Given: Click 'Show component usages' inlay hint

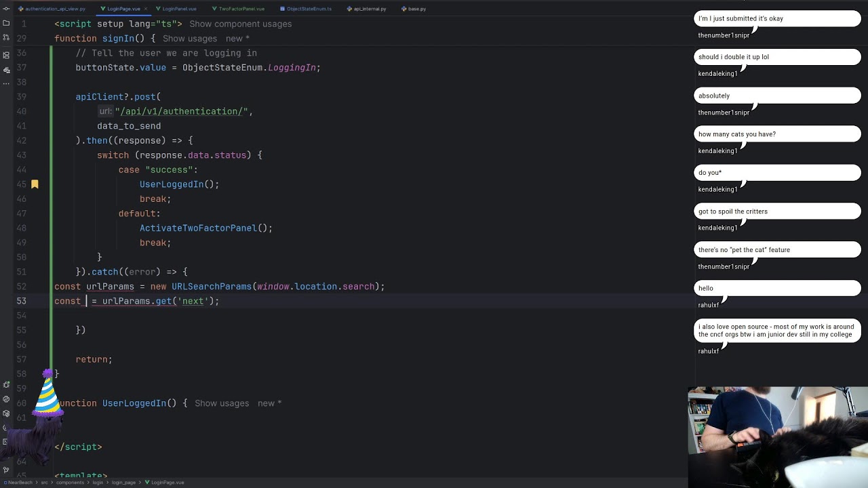Looking at the screenshot, I should click(x=241, y=24).
